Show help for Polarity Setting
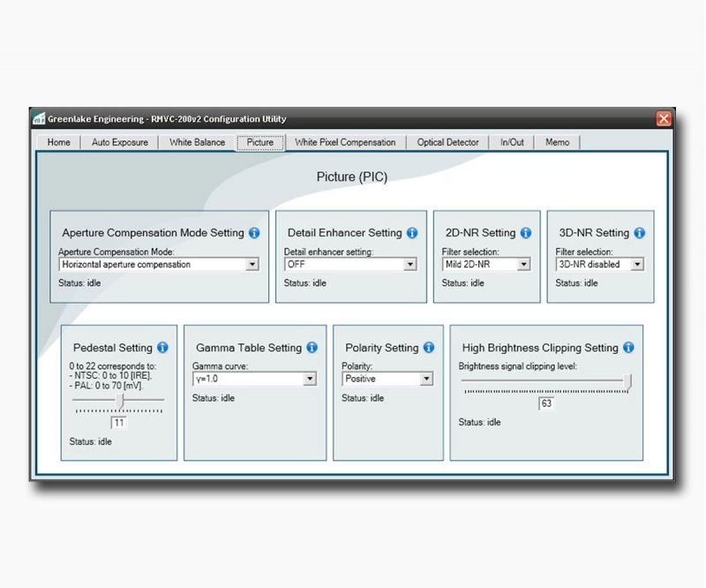The image size is (706, 588). point(429,348)
